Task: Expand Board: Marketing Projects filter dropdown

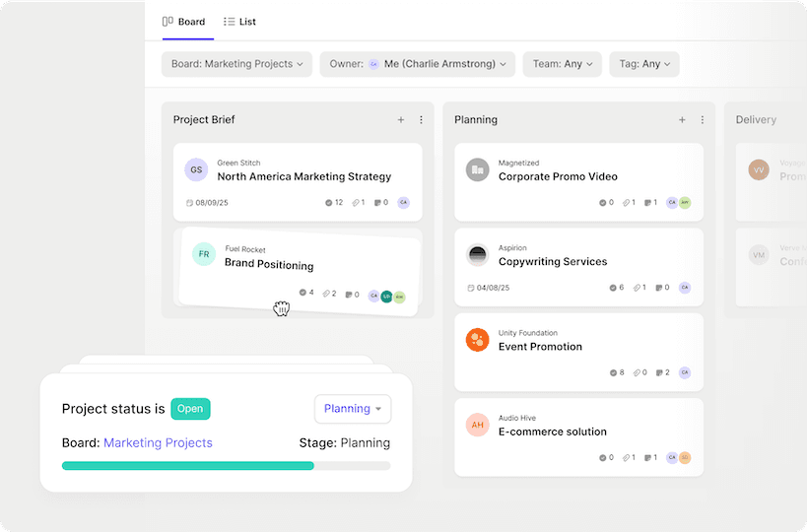Action: [236, 64]
